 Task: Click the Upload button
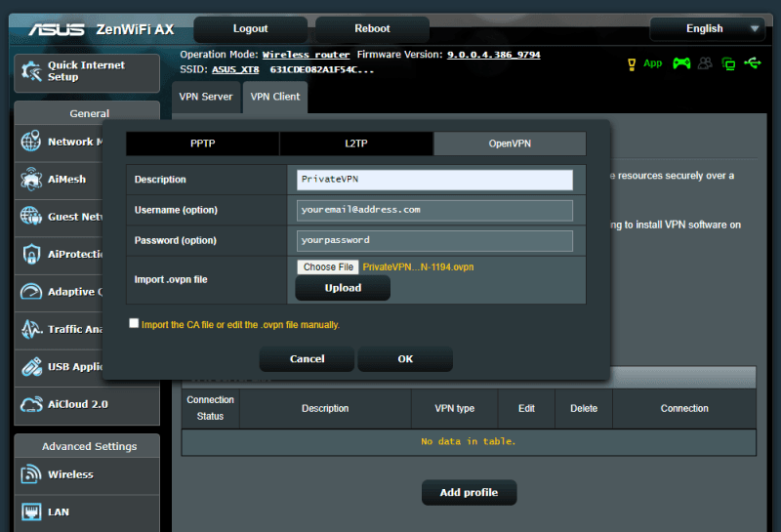[x=343, y=288]
